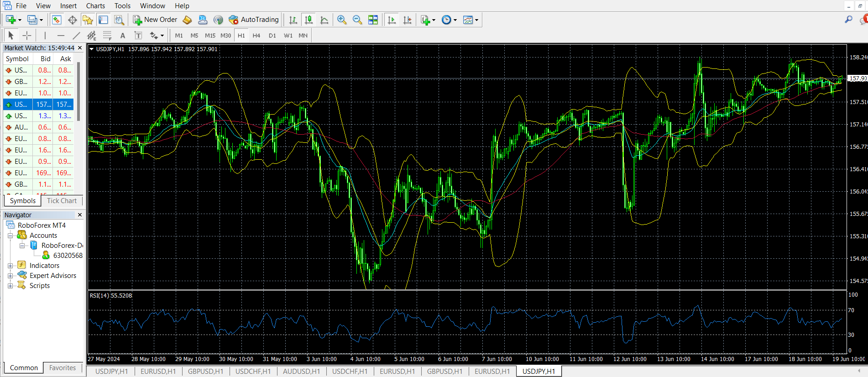Viewport: 868px width, 377px height.
Task: Click the Arrows objects icon
Action: point(154,35)
